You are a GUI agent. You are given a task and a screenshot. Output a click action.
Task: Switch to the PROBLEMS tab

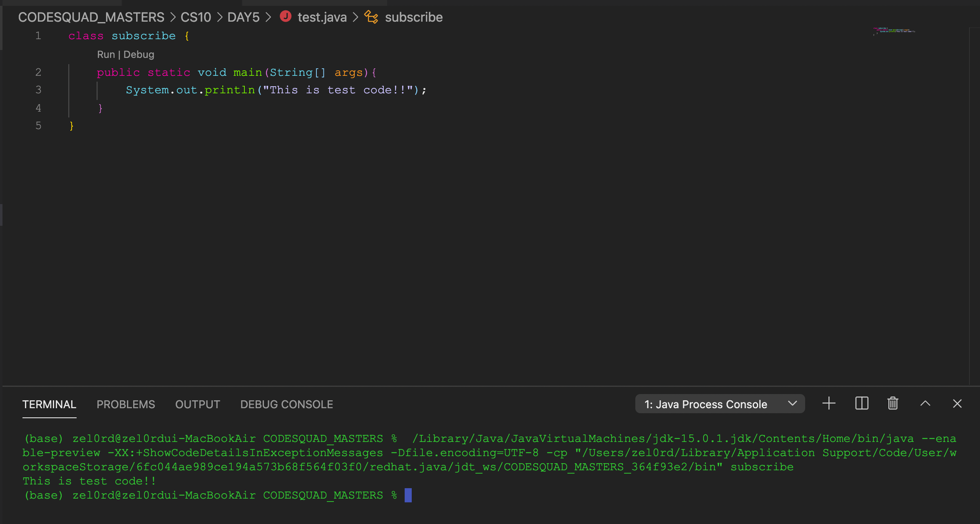126,404
